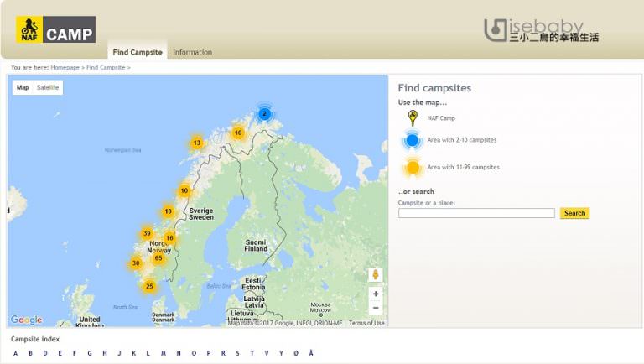Click the cluster marker labeled 16
This screenshot has width=644, height=364.
(169, 238)
